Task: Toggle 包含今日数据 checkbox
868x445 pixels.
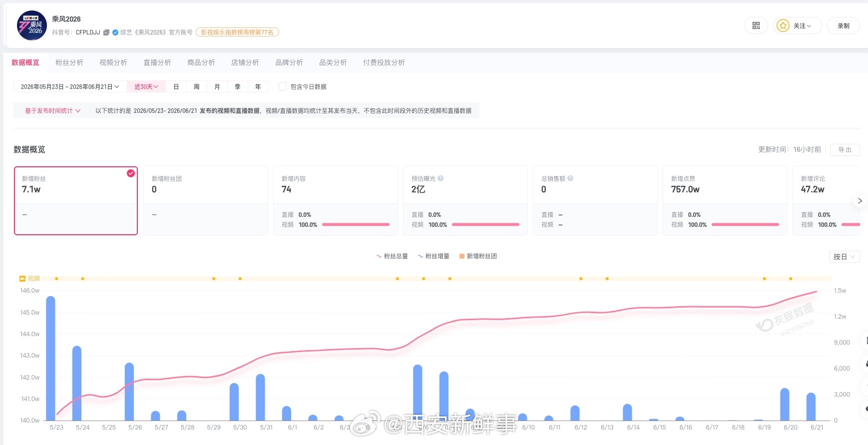Action: pos(283,86)
